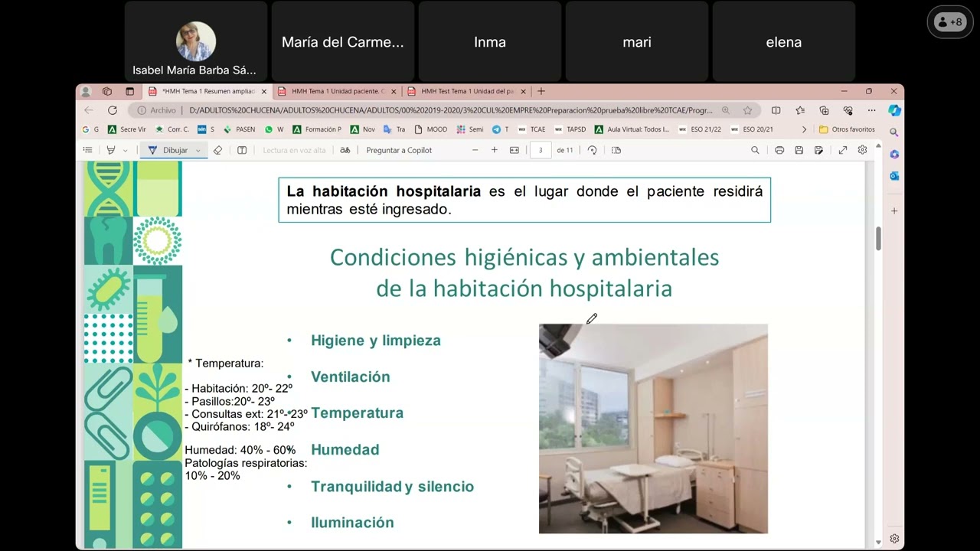The width and height of the screenshot is (980, 551).
Task: Save the PDF with the disk icon
Action: (799, 150)
